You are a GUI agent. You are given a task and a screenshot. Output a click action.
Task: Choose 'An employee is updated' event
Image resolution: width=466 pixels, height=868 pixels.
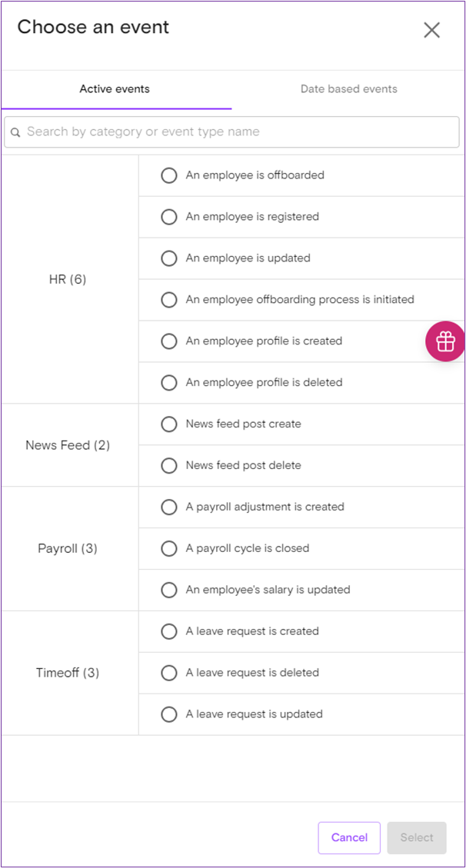[169, 258]
